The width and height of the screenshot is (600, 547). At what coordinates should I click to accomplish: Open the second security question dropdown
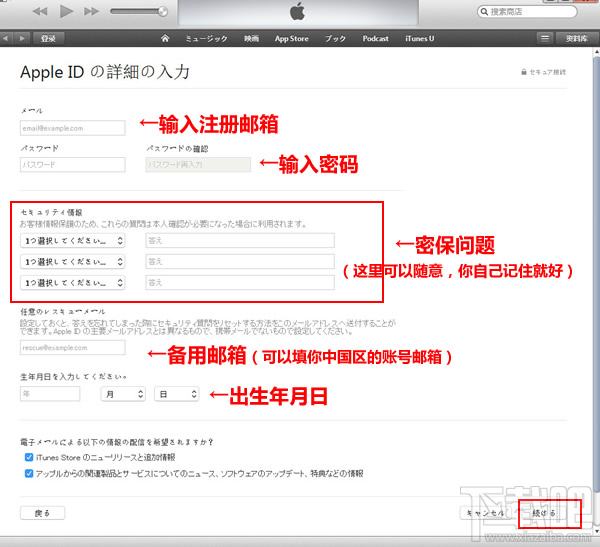point(73,262)
